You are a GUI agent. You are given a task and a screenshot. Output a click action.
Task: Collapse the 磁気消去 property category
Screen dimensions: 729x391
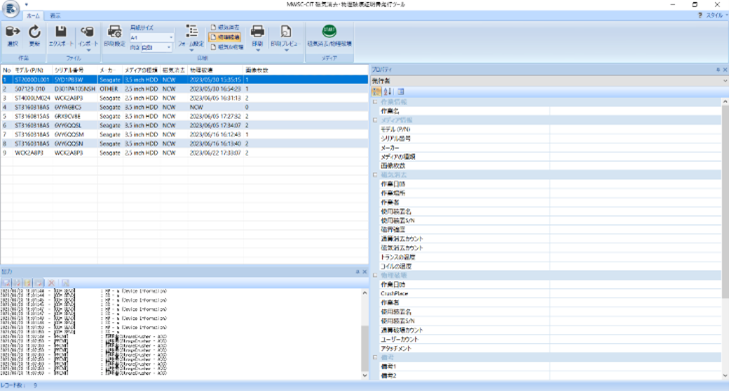[x=375, y=175]
